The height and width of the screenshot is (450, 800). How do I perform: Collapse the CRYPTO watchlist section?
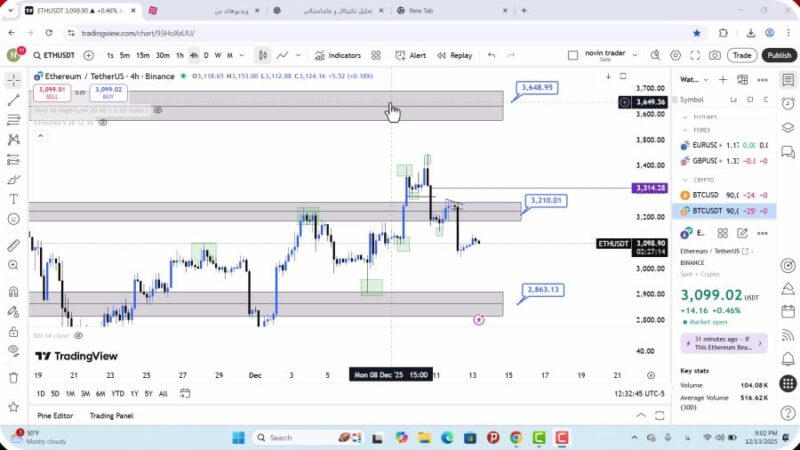(685, 180)
